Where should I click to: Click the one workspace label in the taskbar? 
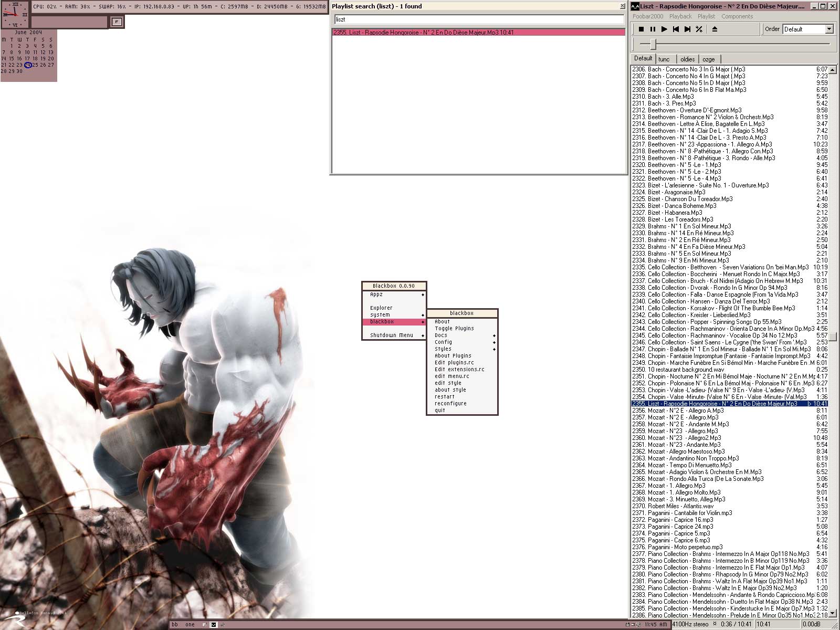point(190,625)
